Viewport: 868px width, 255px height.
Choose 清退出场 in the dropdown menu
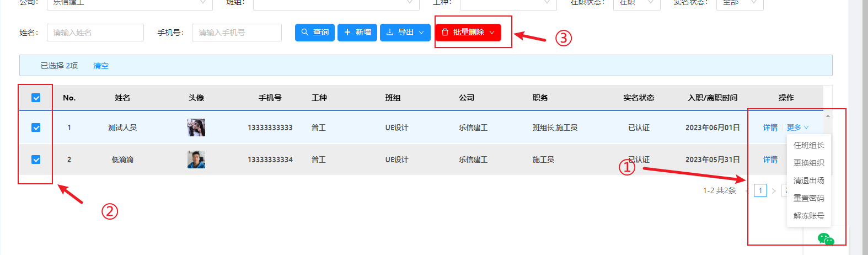tap(808, 180)
